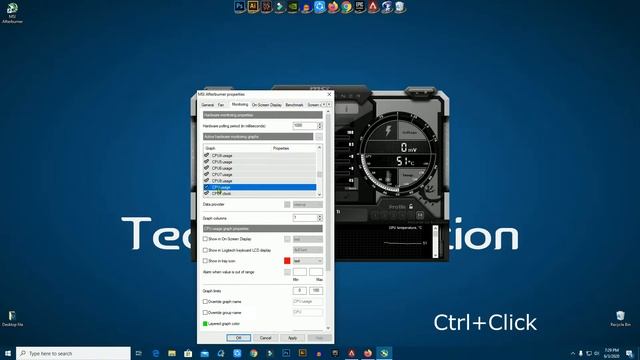The width and height of the screenshot is (640, 360).
Task: Launch Apex Legends from top dock
Action: 373,7
